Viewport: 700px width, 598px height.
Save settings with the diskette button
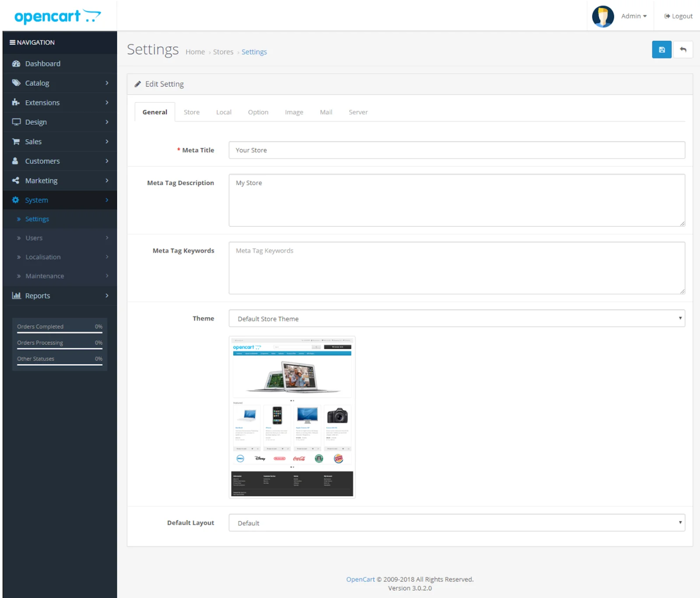pyautogui.click(x=661, y=49)
